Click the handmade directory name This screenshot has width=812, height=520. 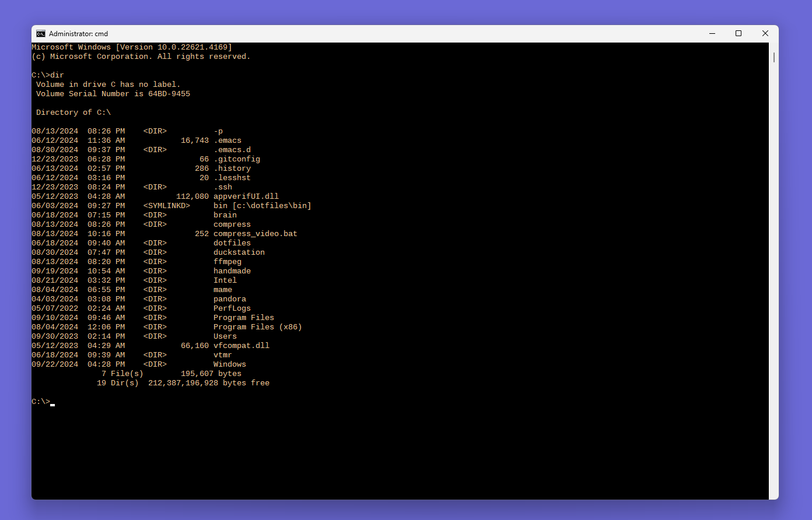tap(232, 271)
